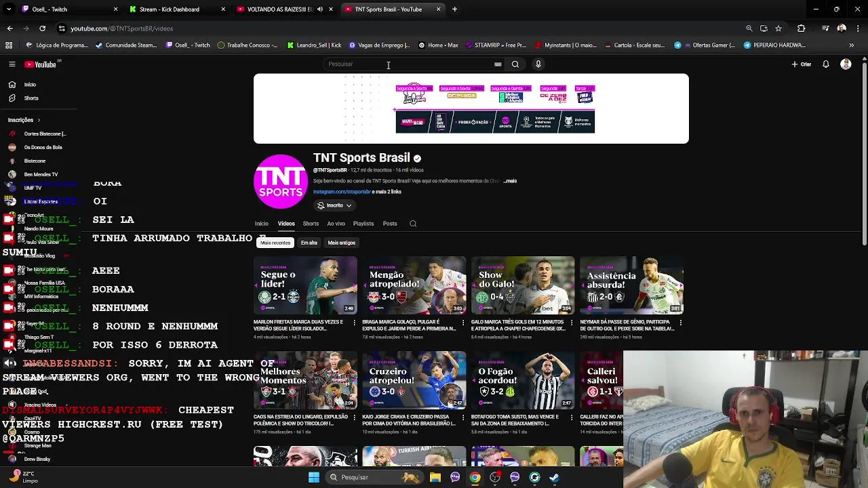Open the Inscrito subscription dropdown
Screen dimensions: 868x488
(x=334, y=205)
